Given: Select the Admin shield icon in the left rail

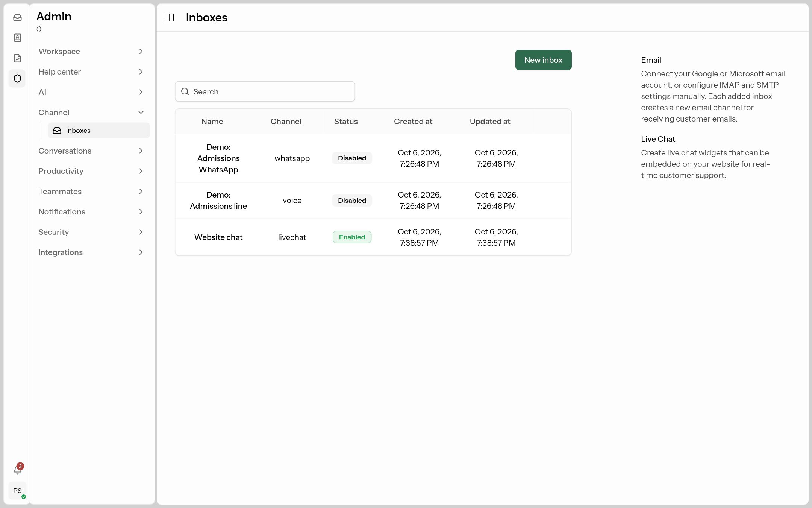Looking at the screenshot, I should click(x=17, y=78).
